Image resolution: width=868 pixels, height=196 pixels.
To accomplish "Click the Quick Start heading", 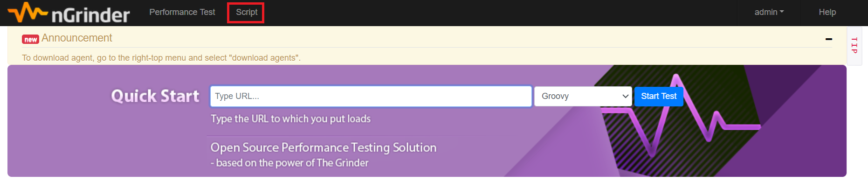I will click(155, 96).
